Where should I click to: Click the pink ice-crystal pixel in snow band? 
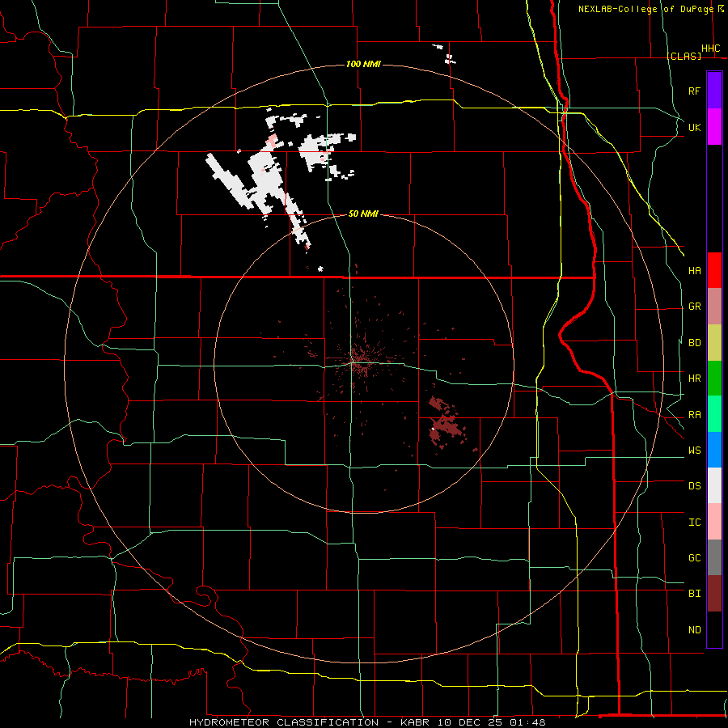(x=272, y=139)
